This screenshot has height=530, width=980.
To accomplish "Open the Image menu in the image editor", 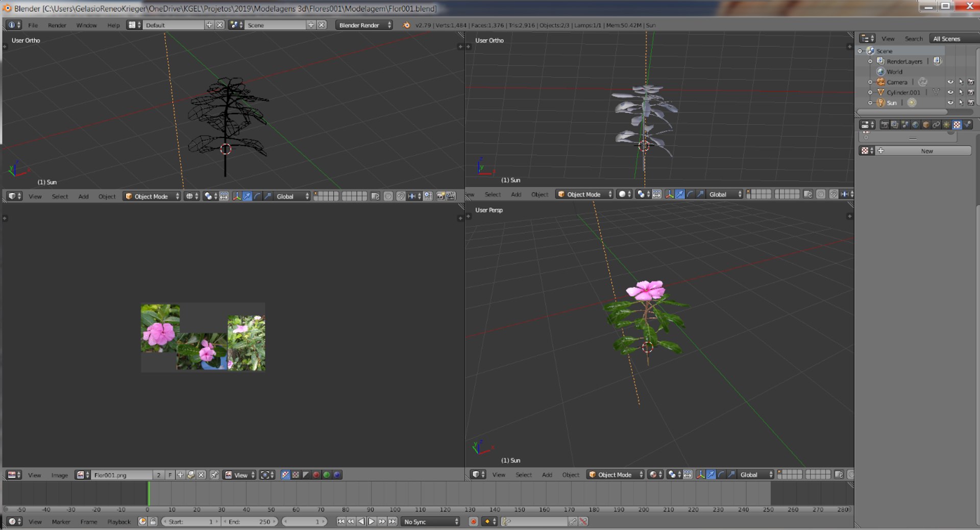I will point(60,475).
